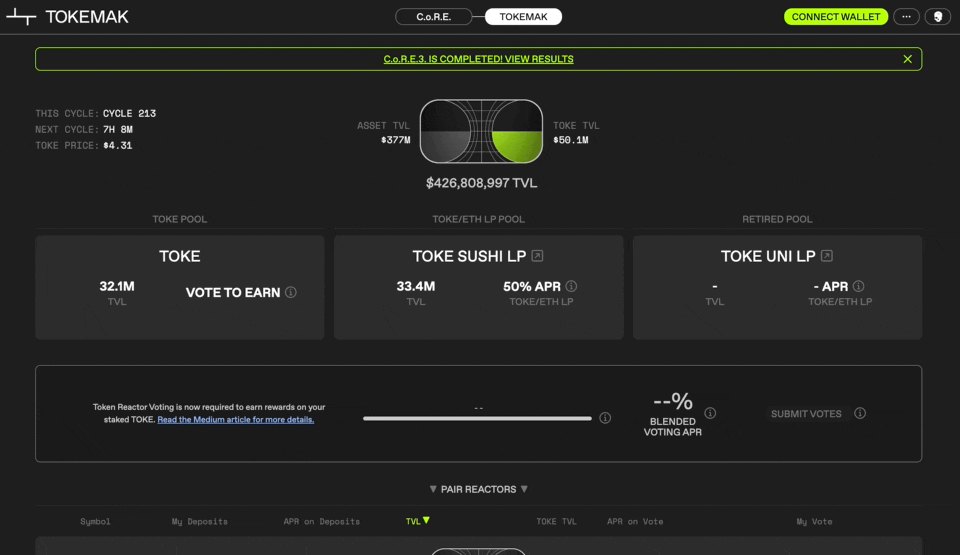Viewport: 960px width, 555px height.
Task: Open C.o.R.E.3 view results link
Action: click(x=478, y=59)
